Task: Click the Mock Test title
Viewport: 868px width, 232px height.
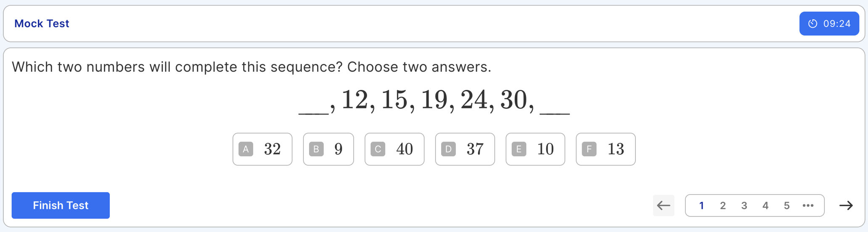Action: click(x=42, y=24)
